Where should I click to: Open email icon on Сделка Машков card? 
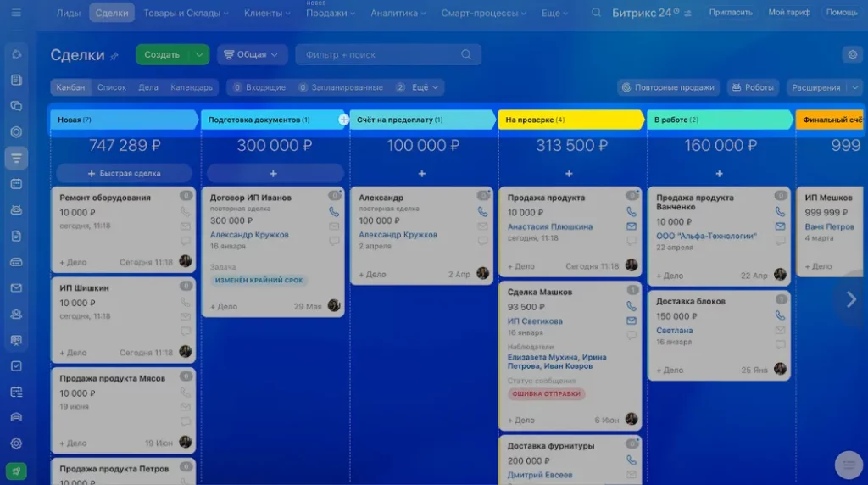[631, 321]
